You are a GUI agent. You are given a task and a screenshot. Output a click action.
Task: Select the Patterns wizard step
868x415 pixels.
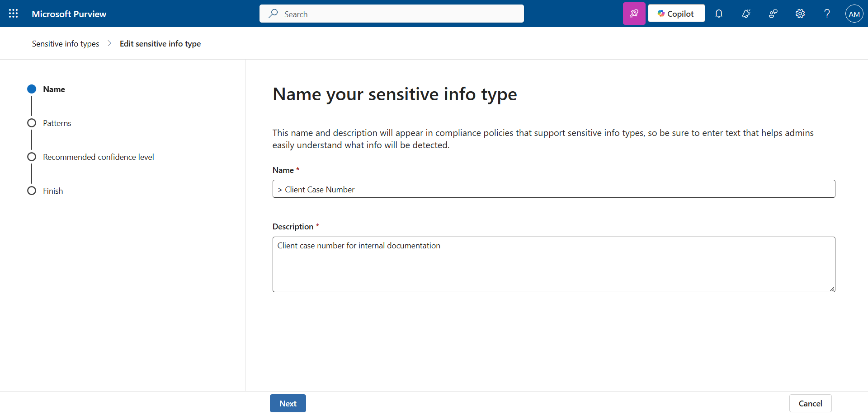point(57,123)
